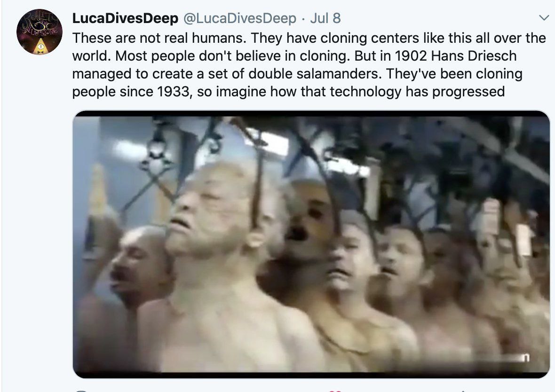Click the red like heart below video
The image size is (555, 392).
335,391
